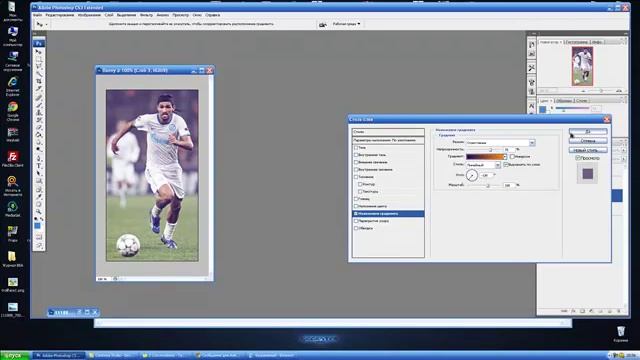The image size is (640, 360).
Task: Open FileZilla Client desktop shortcut
Action: pyautogui.click(x=13, y=159)
